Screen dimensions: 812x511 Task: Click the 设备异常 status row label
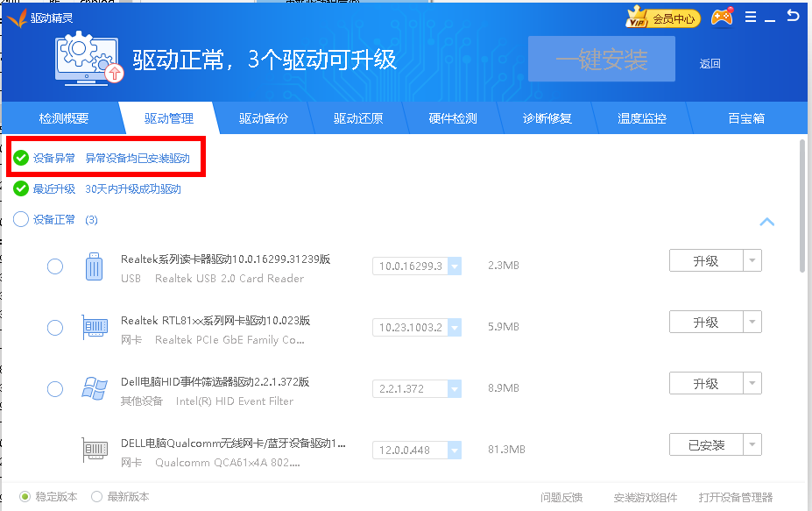(x=53, y=158)
